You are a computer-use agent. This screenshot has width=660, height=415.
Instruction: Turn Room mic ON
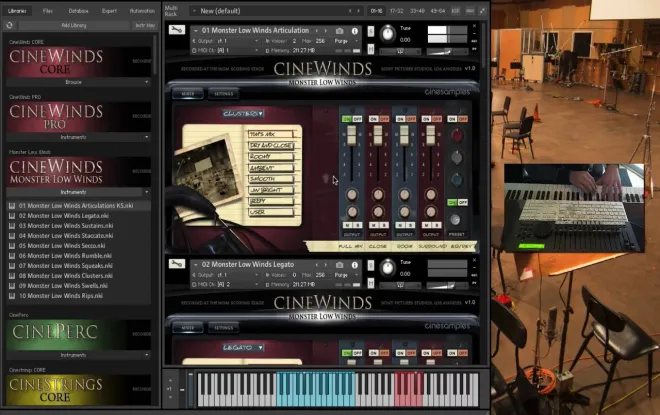click(400, 119)
